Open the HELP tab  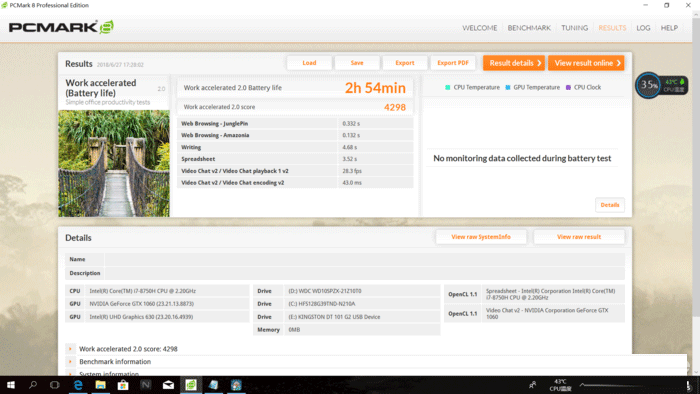[669, 28]
